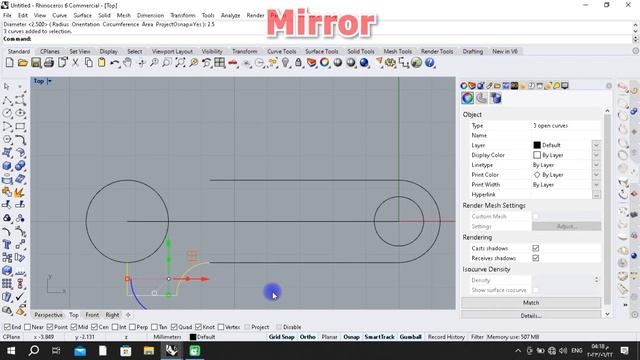
Task: Toggle Gumball in the status bar
Action: (x=411, y=337)
